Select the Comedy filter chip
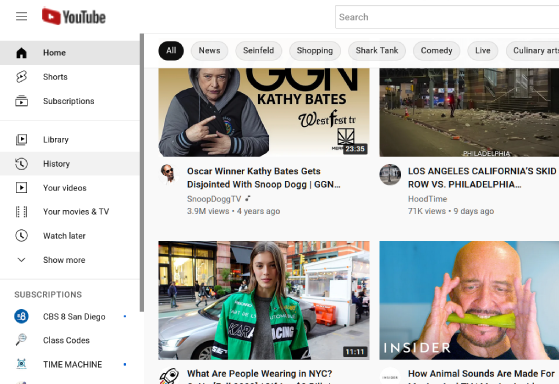The width and height of the screenshot is (559, 384). (x=436, y=51)
